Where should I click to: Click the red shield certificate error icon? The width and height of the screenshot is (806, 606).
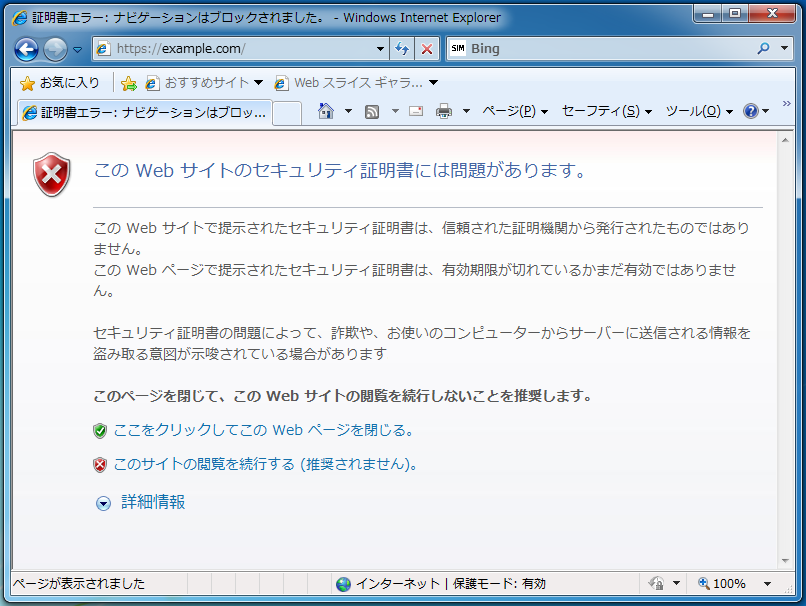point(52,175)
